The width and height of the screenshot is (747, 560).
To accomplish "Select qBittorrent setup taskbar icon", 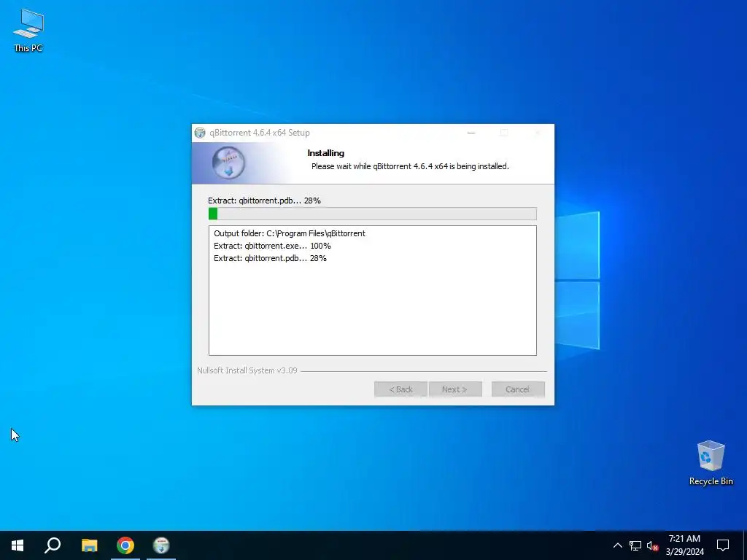I will [x=161, y=545].
